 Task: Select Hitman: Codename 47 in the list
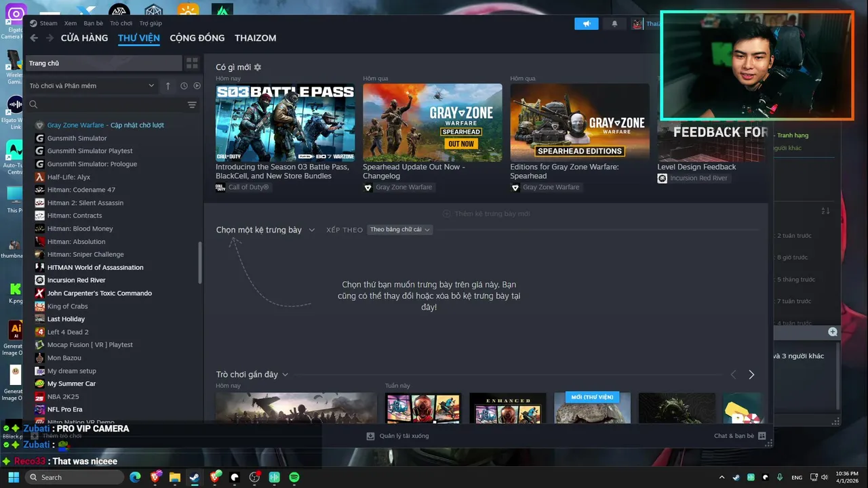pyautogui.click(x=81, y=190)
